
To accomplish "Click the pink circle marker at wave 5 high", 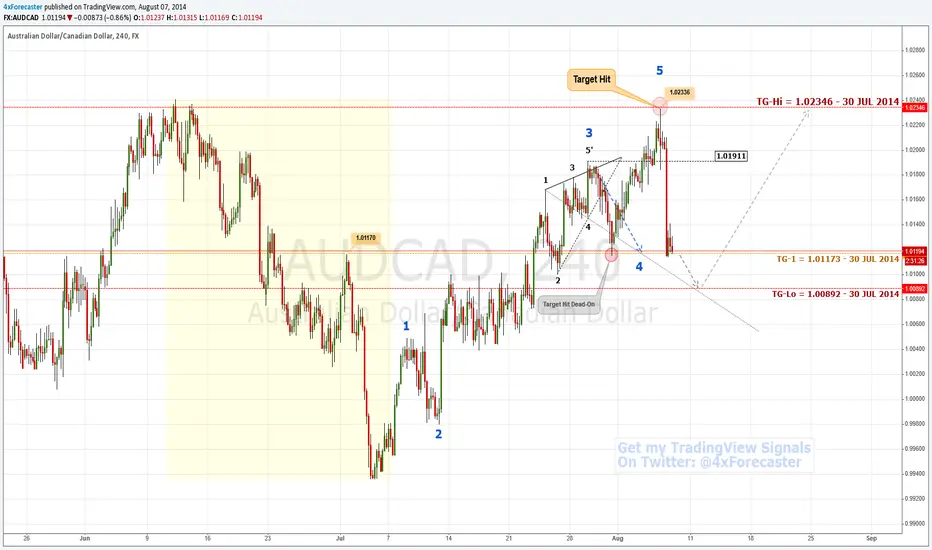I will click(660, 107).
